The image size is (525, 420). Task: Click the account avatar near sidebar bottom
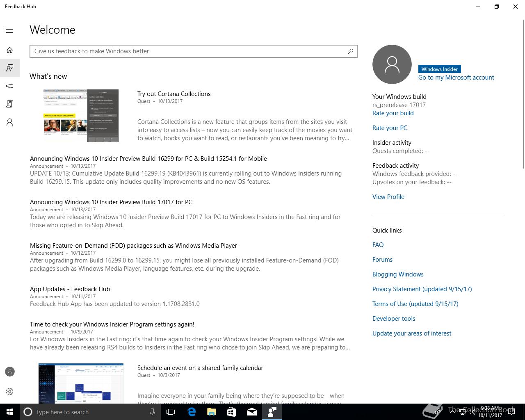tap(10, 372)
